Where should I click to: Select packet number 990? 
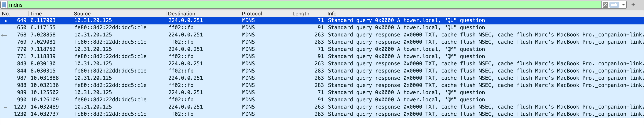[322, 100]
